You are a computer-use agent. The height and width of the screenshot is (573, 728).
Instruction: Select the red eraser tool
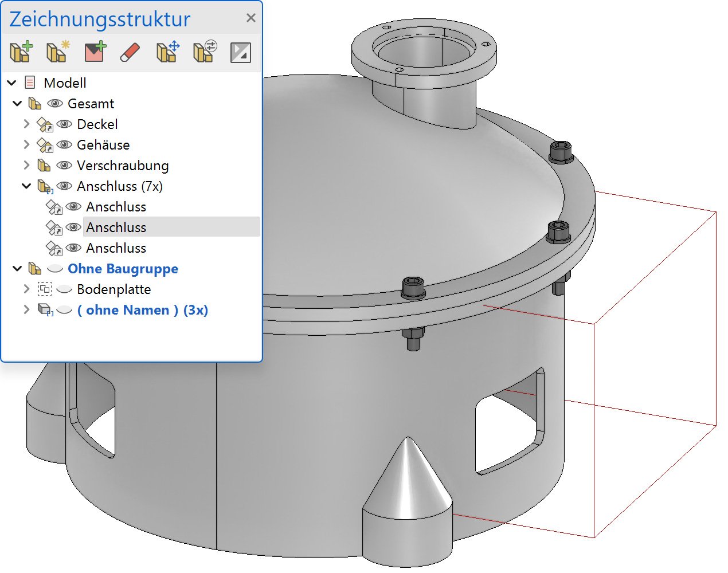130,52
